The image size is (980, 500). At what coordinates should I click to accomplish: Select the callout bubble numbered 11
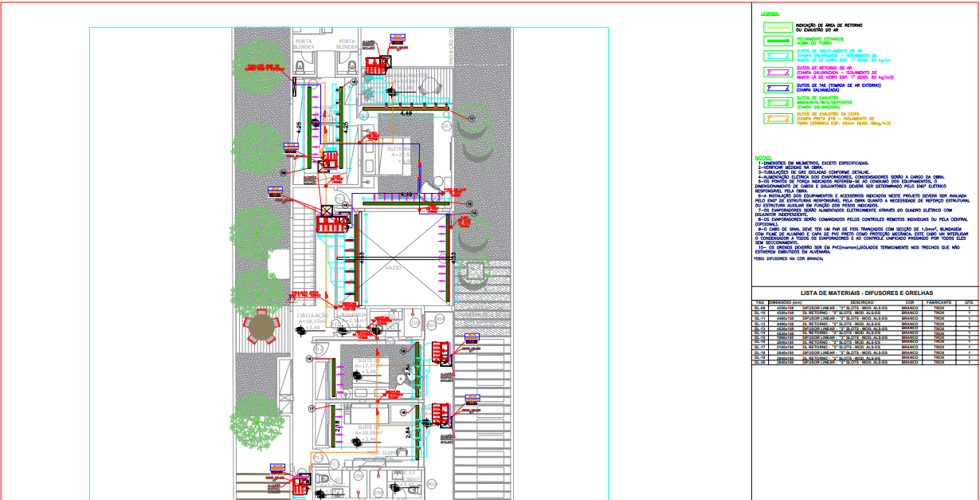471,118
